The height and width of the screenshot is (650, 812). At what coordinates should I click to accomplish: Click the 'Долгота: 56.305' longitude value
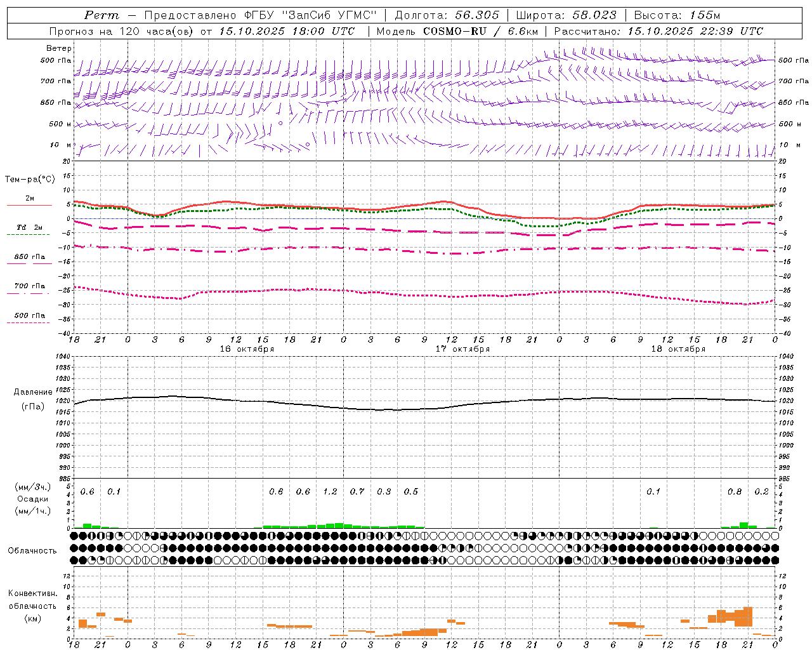pos(447,15)
